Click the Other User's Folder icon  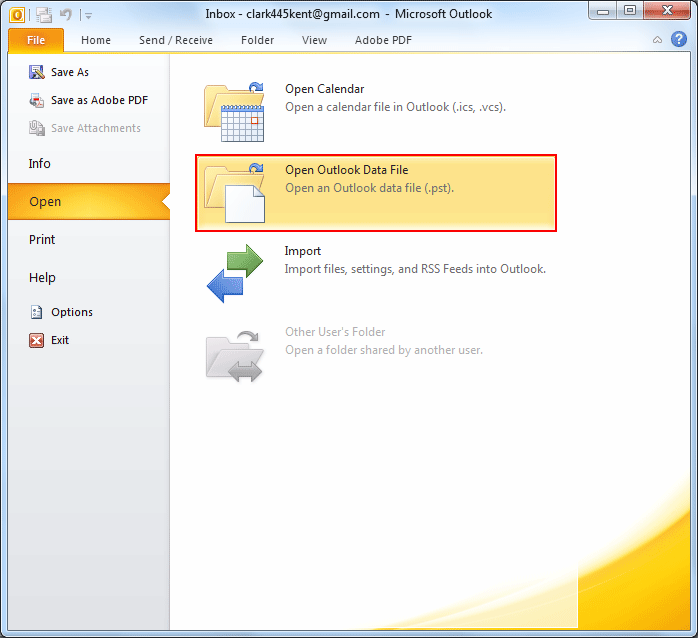pyautogui.click(x=235, y=355)
